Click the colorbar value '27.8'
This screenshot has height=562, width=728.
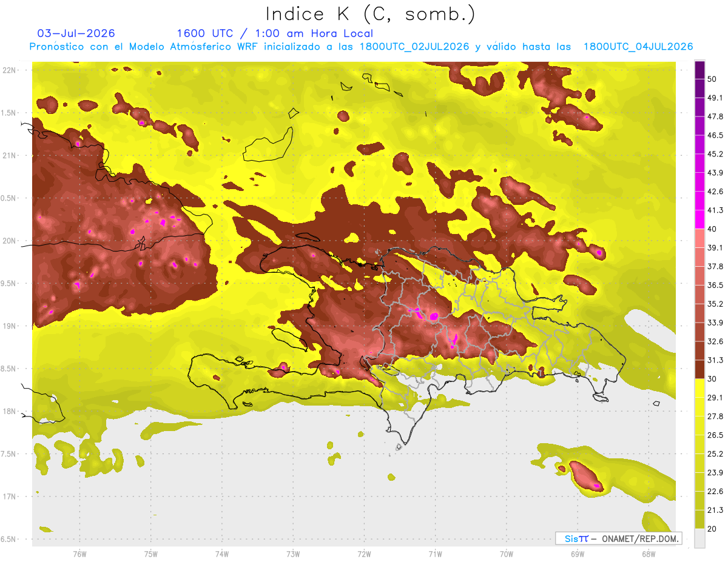click(715, 416)
